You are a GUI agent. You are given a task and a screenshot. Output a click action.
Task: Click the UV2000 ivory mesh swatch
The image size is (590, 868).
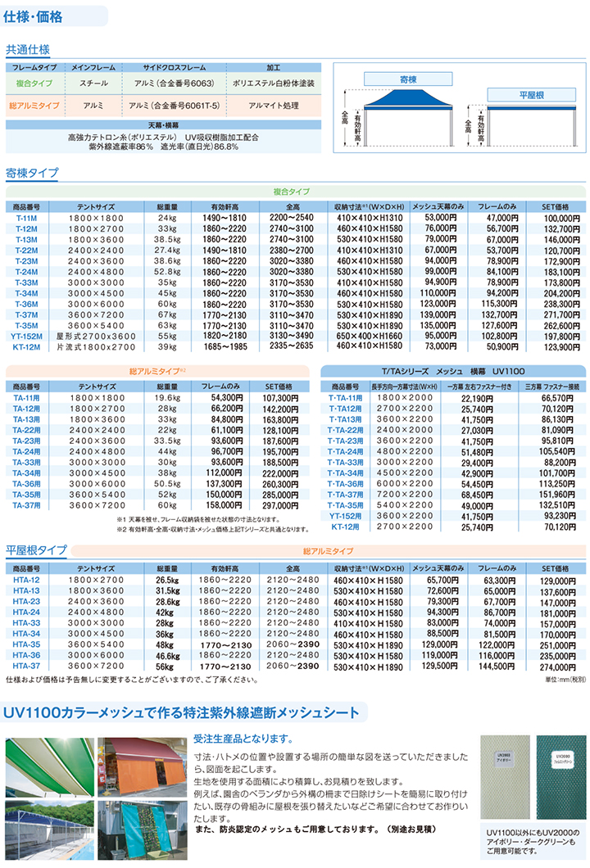point(506,776)
